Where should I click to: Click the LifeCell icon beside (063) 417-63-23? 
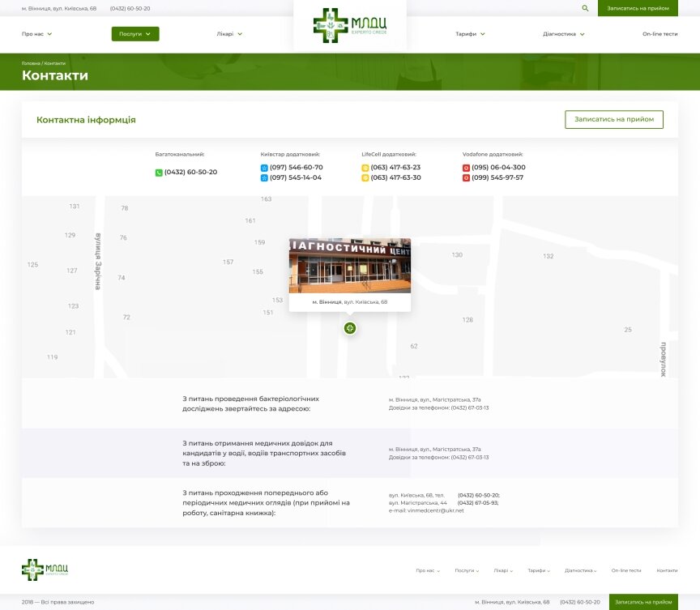coord(365,168)
